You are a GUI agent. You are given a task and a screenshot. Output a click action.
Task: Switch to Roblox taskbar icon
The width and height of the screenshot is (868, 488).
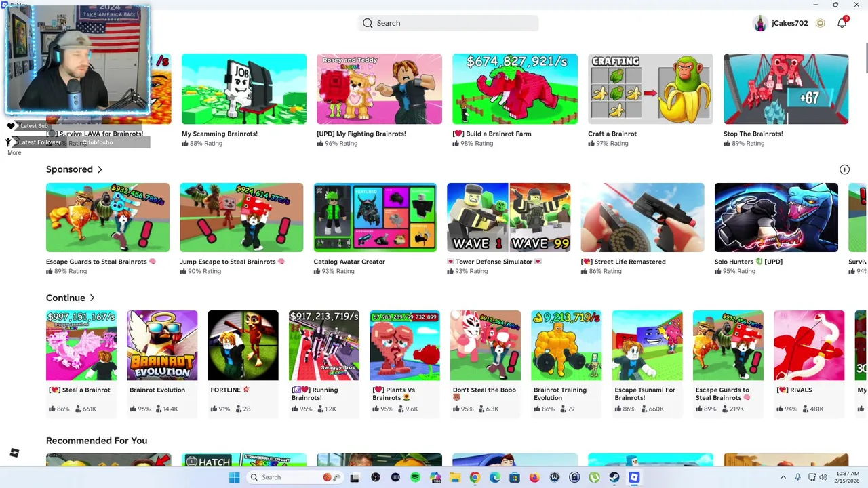pos(634,477)
